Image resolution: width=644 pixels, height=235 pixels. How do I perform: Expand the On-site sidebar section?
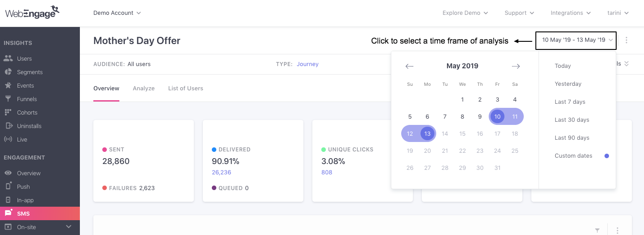(x=69, y=227)
